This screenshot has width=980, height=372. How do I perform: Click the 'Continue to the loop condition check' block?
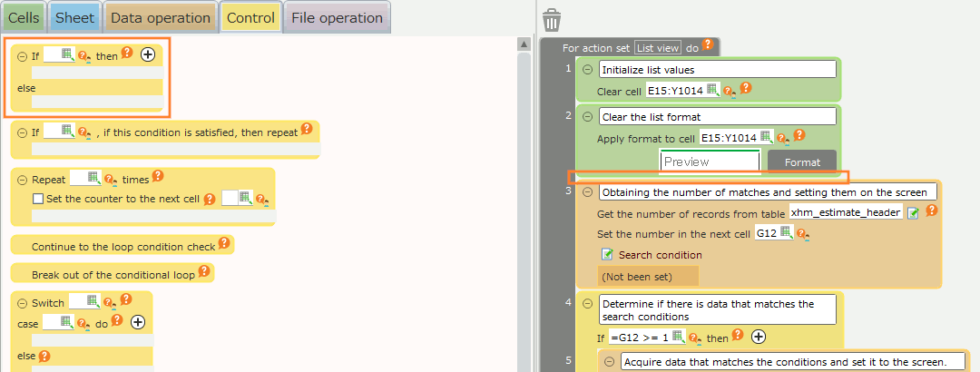(122, 246)
